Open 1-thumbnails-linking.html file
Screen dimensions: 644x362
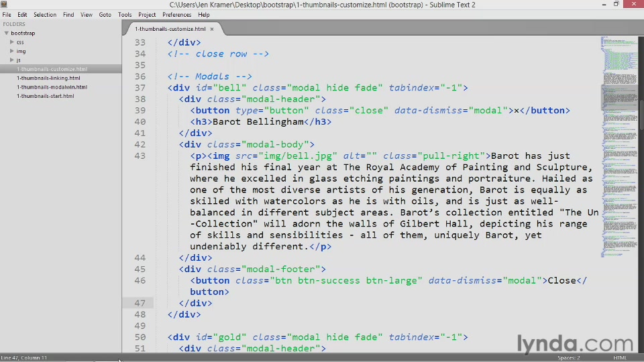(x=48, y=78)
